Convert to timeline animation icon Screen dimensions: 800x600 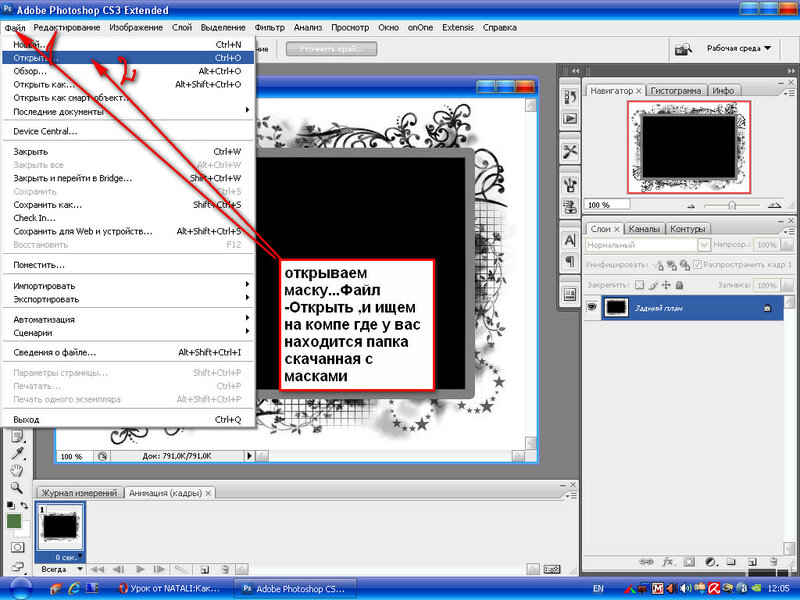pyautogui.click(x=552, y=569)
